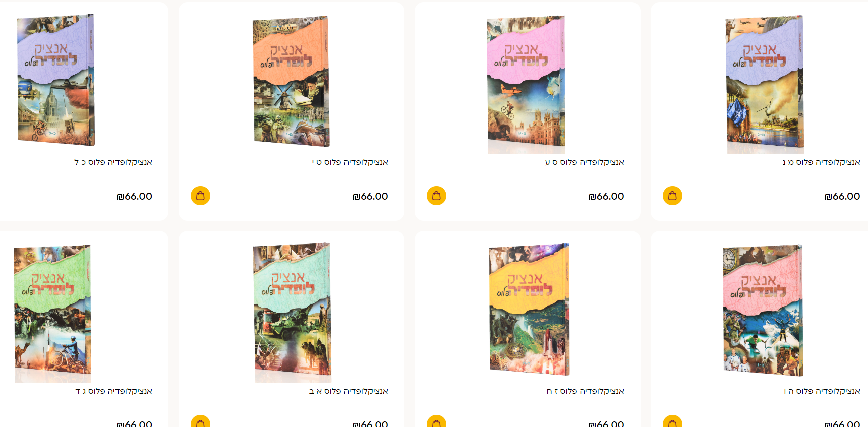Open the orange ט י volume cover image
Screen dimensions: 868x427
click(291, 81)
